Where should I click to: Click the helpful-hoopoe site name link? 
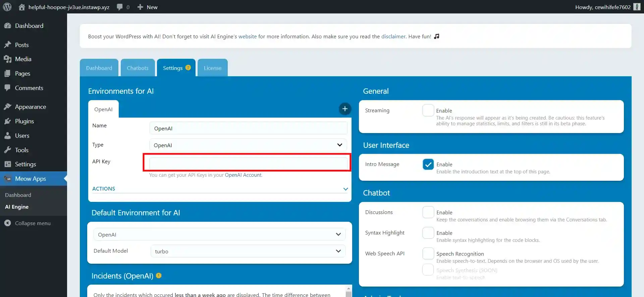(x=69, y=7)
